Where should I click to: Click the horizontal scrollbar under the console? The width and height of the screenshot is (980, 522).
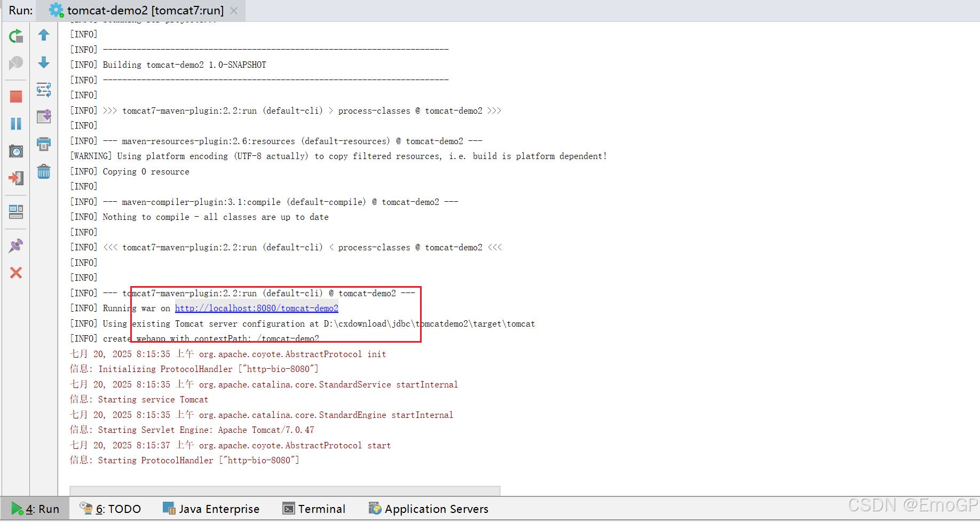coord(285,491)
